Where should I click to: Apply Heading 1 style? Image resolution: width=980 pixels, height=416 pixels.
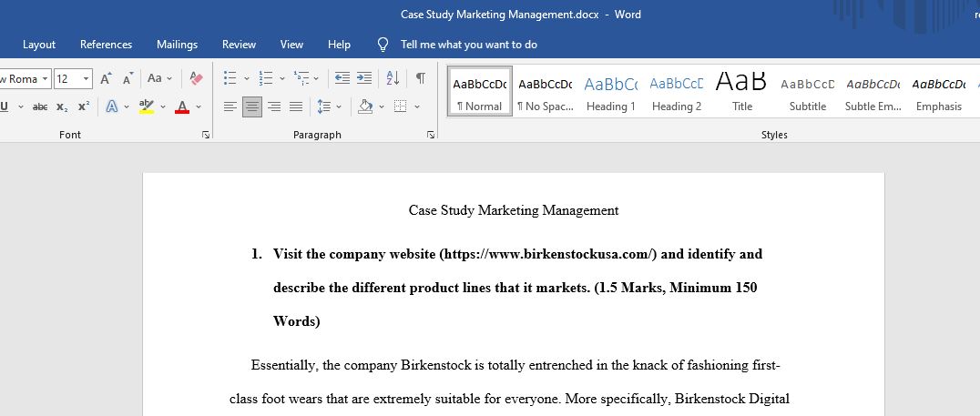coord(610,91)
